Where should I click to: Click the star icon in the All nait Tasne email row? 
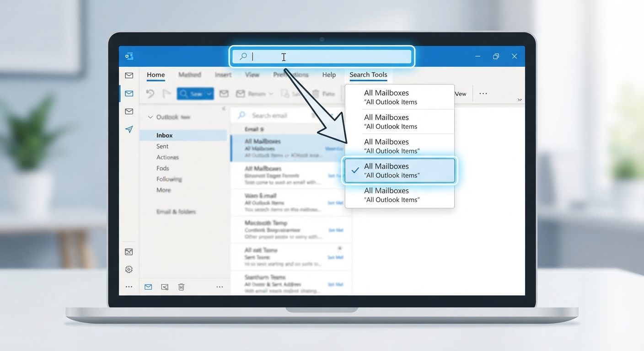tap(339, 249)
